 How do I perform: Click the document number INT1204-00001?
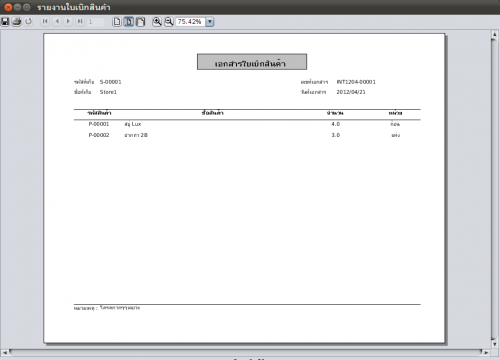pos(356,82)
